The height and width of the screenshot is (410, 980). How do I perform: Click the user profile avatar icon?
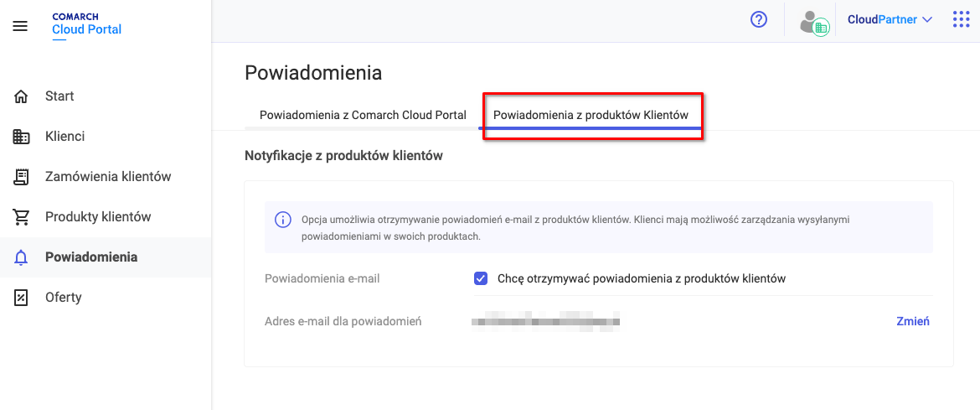point(814,22)
